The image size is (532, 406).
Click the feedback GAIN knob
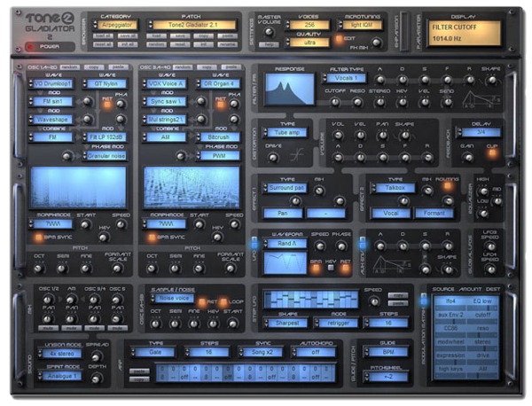[468, 158]
